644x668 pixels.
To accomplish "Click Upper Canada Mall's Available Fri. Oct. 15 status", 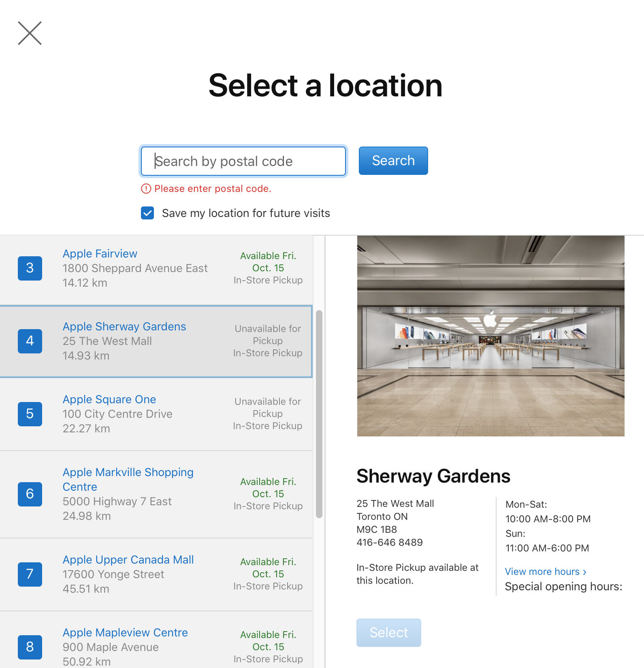I will [x=268, y=568].
